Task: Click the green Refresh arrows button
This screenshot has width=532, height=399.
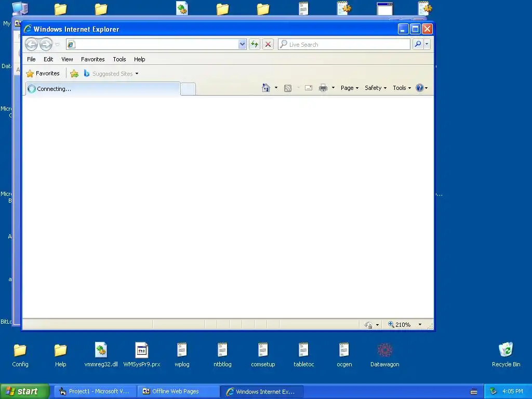Action: pos(255,44)
